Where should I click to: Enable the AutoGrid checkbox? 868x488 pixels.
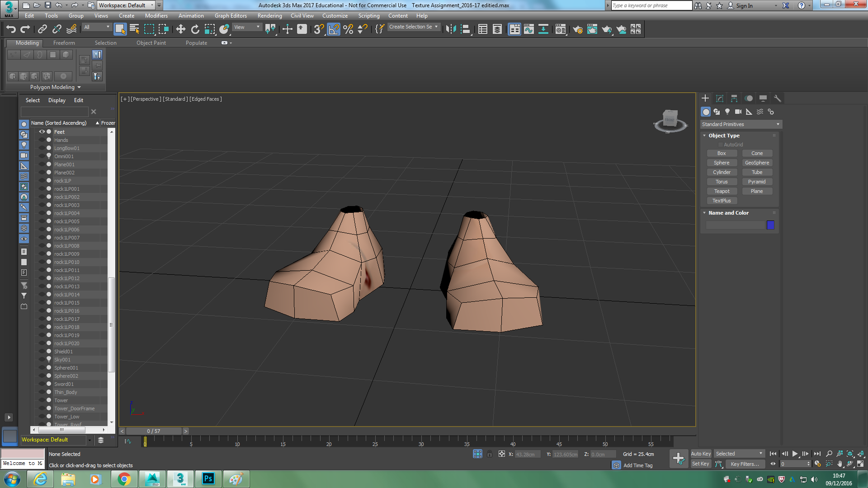(x=721, y=145)
